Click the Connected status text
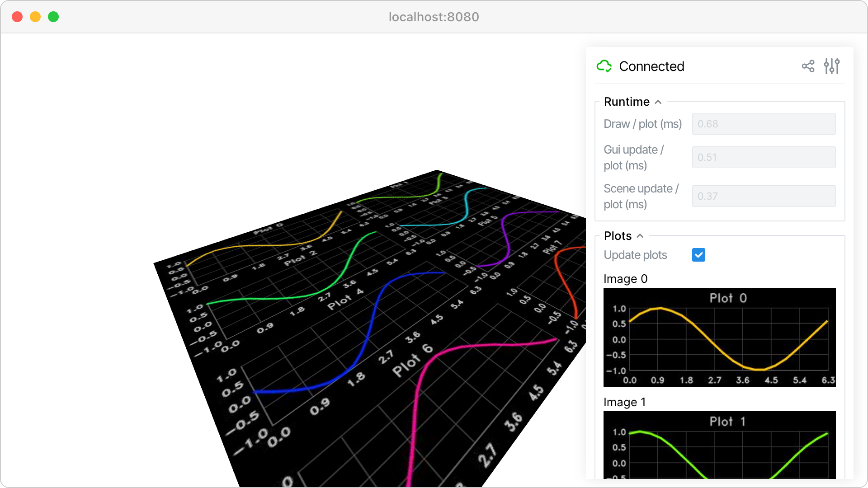The image size is (868, 488). 651,66
